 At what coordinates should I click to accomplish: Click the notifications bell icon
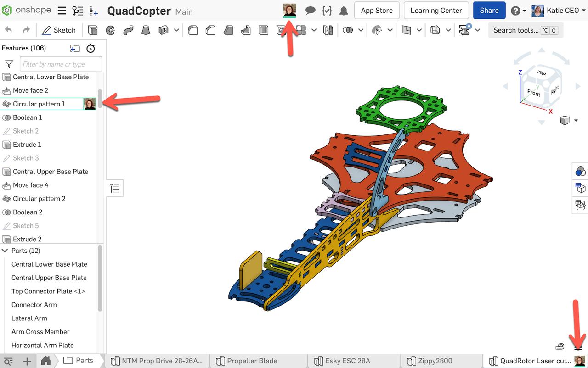(x=344, y=10)
